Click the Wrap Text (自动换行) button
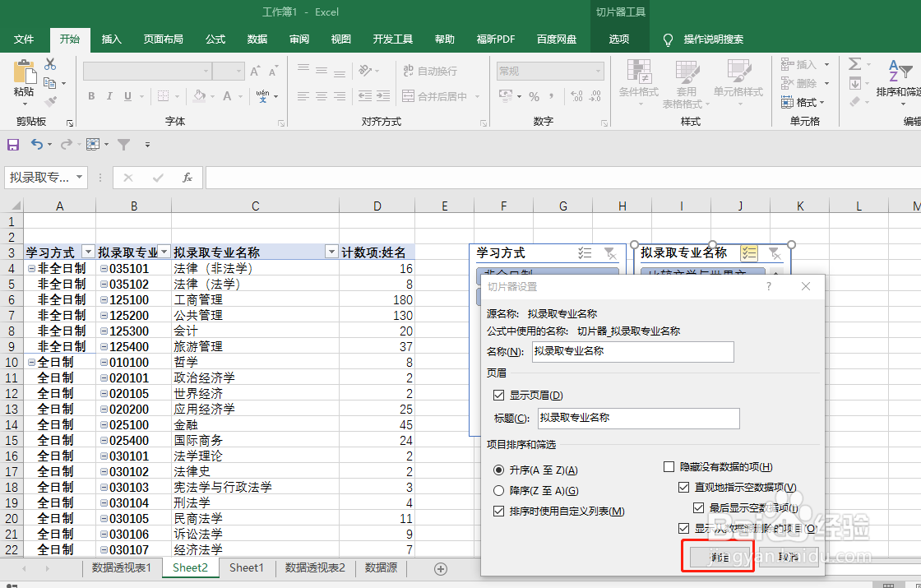 click(x=429, y=71)
